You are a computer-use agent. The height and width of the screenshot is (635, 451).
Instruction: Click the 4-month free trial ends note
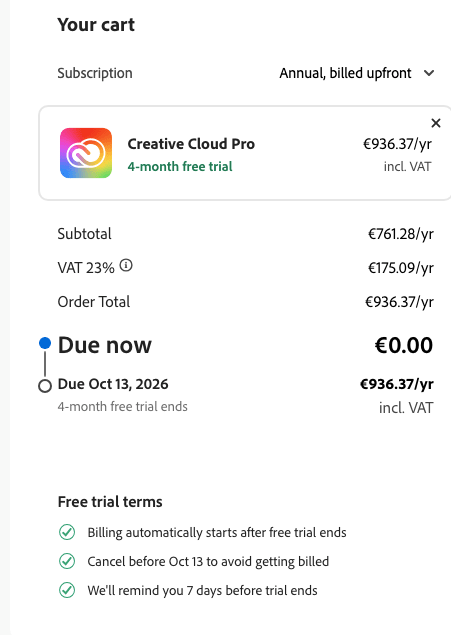coord(123,406)
